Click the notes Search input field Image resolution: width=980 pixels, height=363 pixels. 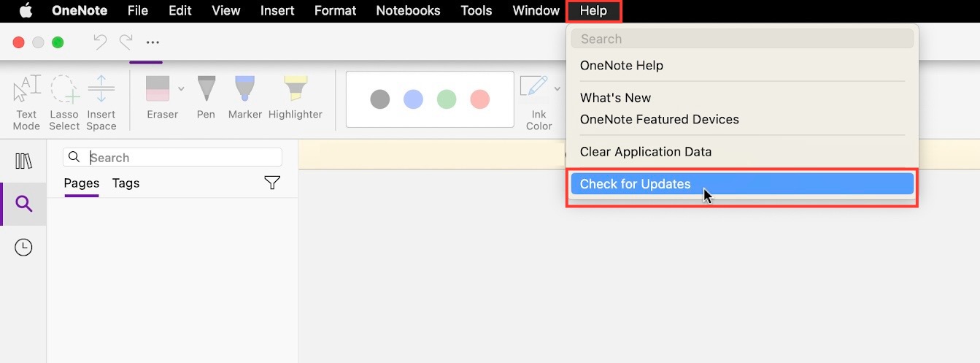[173, 157]
